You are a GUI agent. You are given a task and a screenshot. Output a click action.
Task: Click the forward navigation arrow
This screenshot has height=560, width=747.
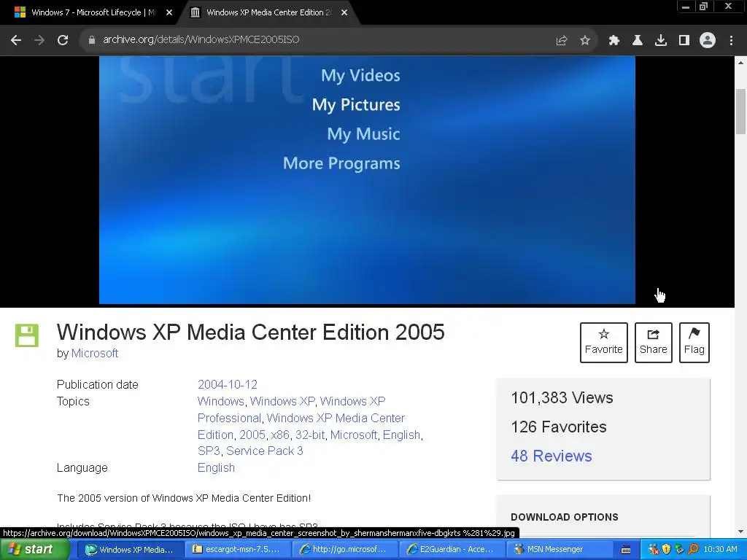click(x=39, y=41)
